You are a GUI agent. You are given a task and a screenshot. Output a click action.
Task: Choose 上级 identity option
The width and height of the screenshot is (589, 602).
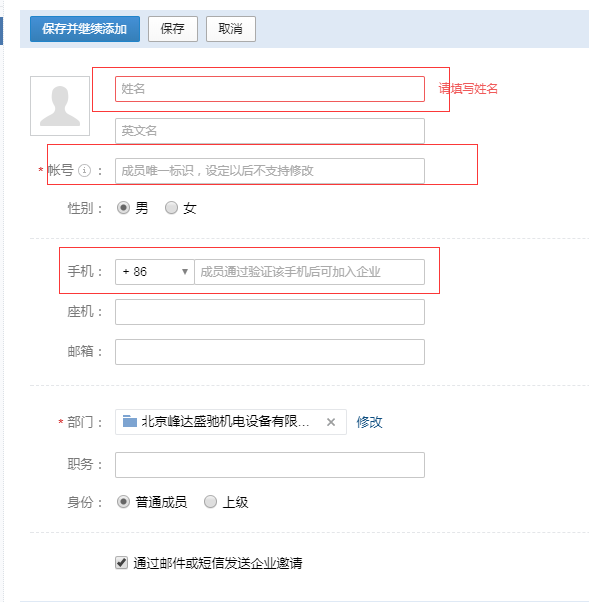(210, 501)
